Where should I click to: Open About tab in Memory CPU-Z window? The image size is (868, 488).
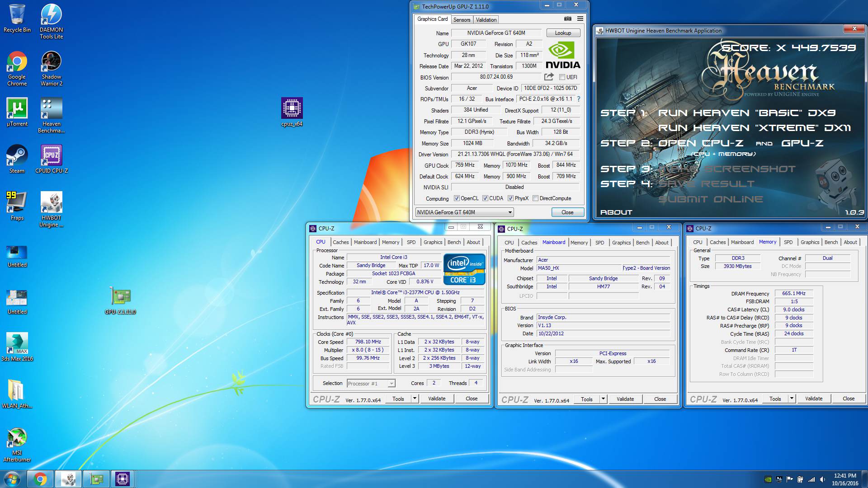850,242
